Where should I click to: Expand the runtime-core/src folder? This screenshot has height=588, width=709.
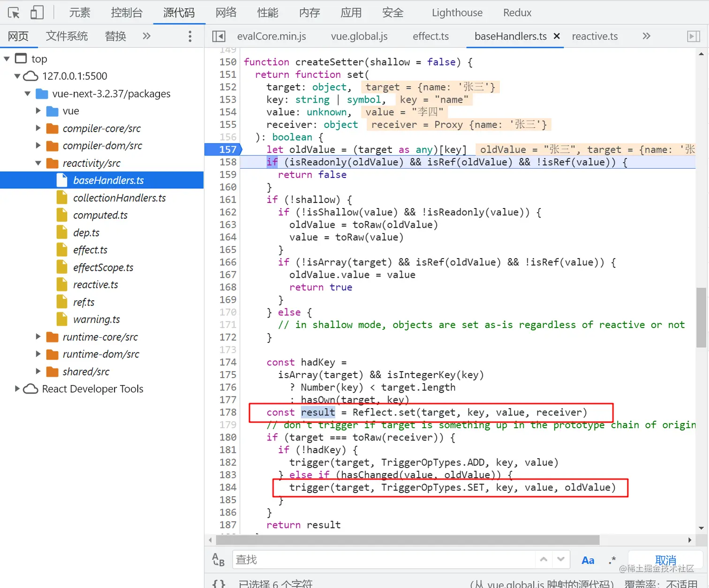click(x=38, y=337)
